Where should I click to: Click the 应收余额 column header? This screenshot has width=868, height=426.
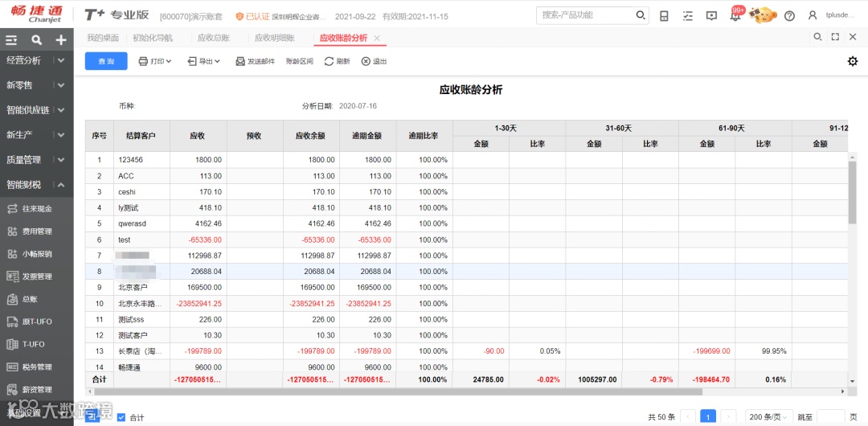[311, 136]
